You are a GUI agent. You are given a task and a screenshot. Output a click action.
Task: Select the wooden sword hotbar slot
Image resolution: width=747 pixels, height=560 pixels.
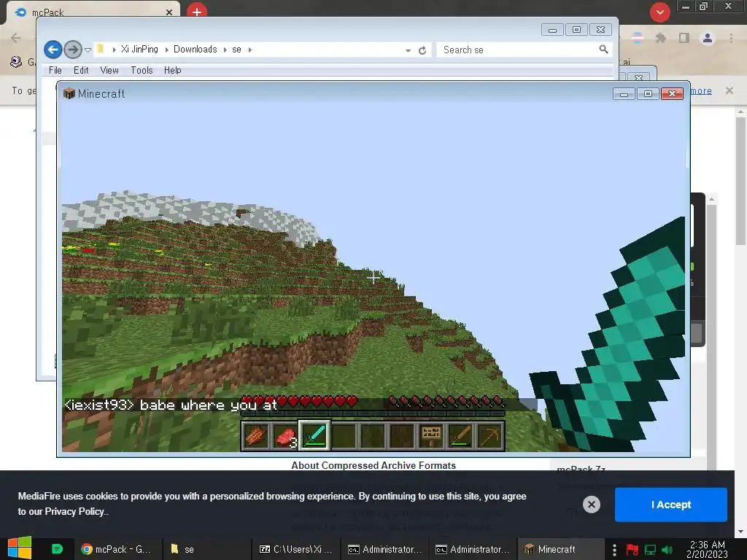pyautogui.click(x=461, y=435)
